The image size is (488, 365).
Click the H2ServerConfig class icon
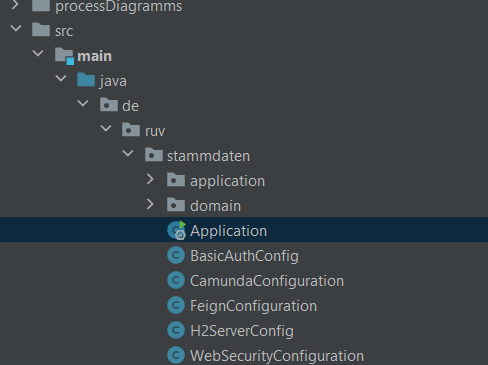point(176,330)
